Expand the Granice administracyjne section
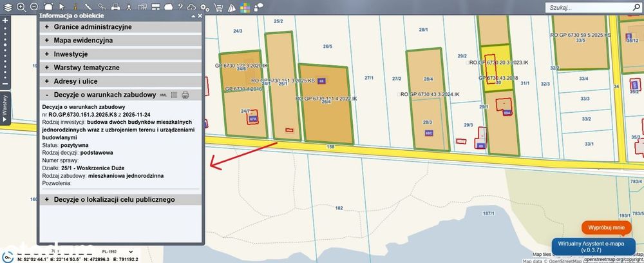The width and height of the screenshot is (644, 263). (120, 27)
